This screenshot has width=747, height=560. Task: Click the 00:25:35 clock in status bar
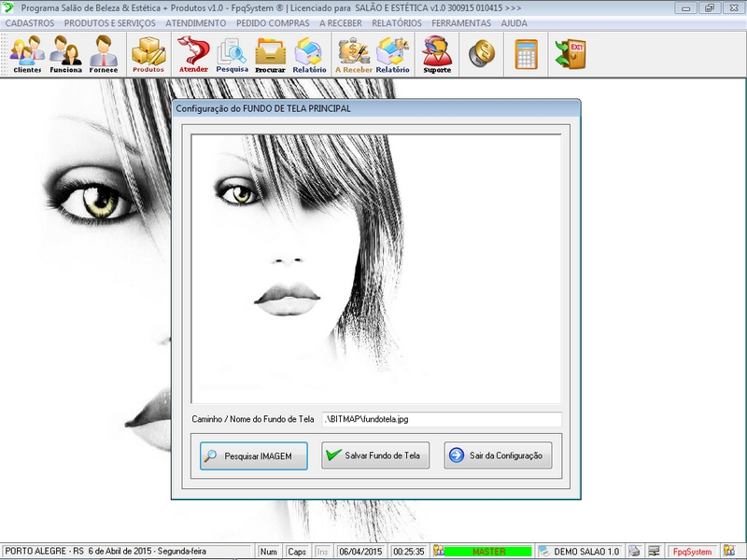(408, 552)
